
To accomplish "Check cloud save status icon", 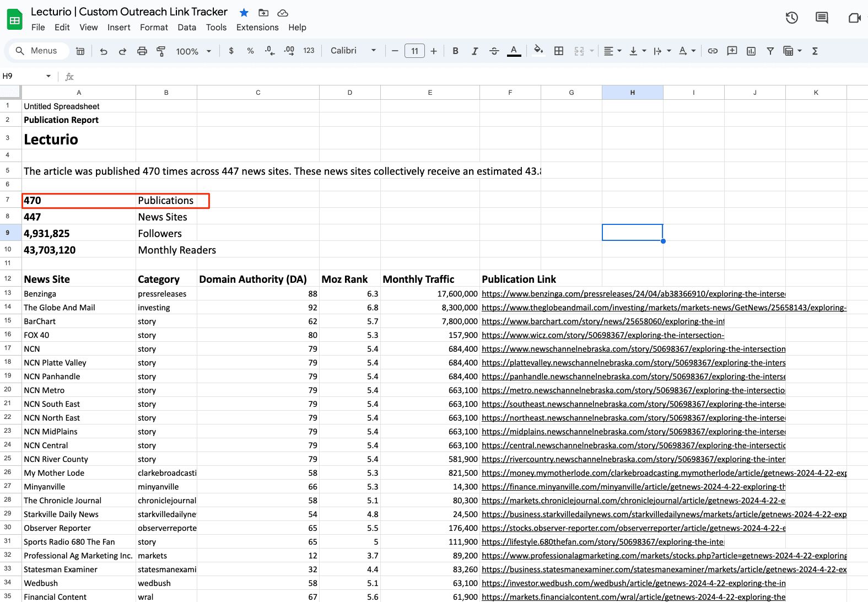I will click(283, 12).
